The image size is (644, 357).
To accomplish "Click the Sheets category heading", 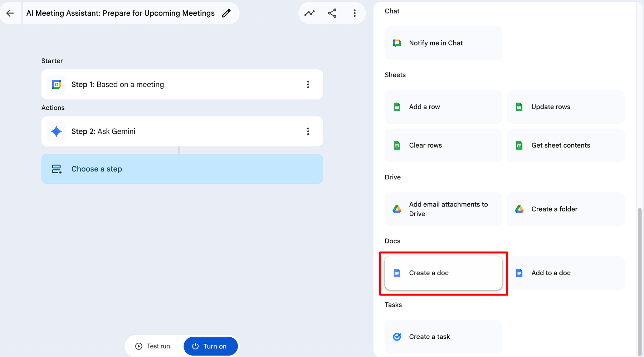I will (395, 75).
